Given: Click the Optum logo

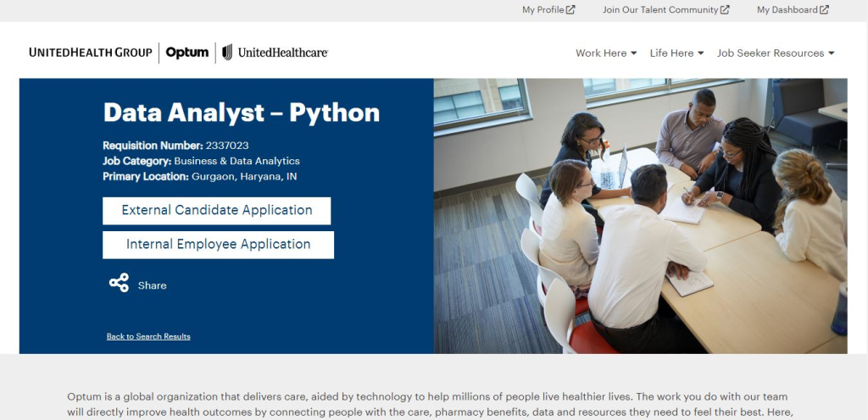Looking at the screenshot, I should pyautogui.click(x=187, y=52).
